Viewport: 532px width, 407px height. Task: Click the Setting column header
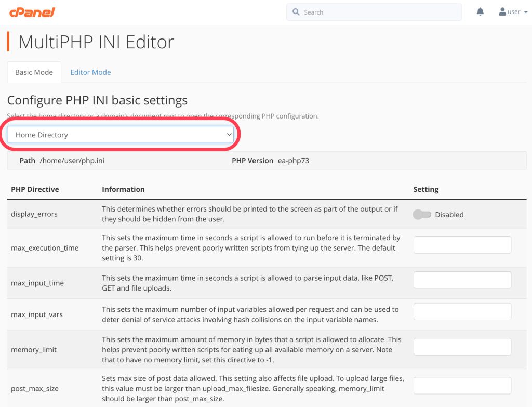pyautogui.click(x=425, y=189)
